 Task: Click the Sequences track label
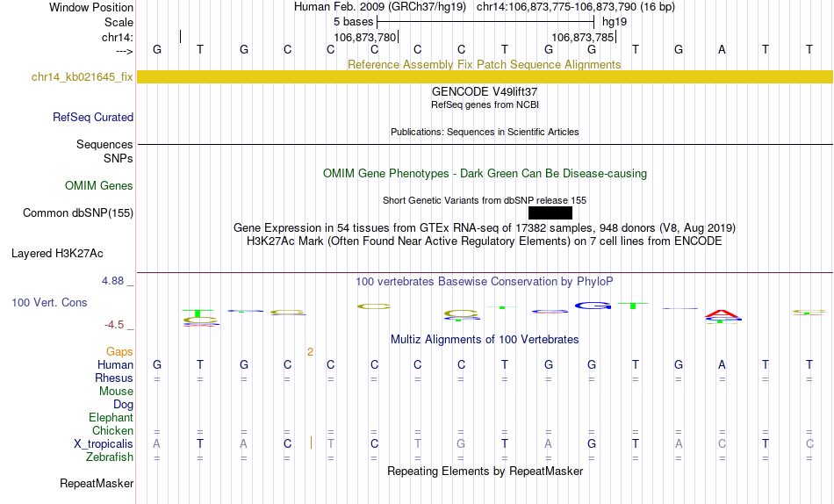104,144
